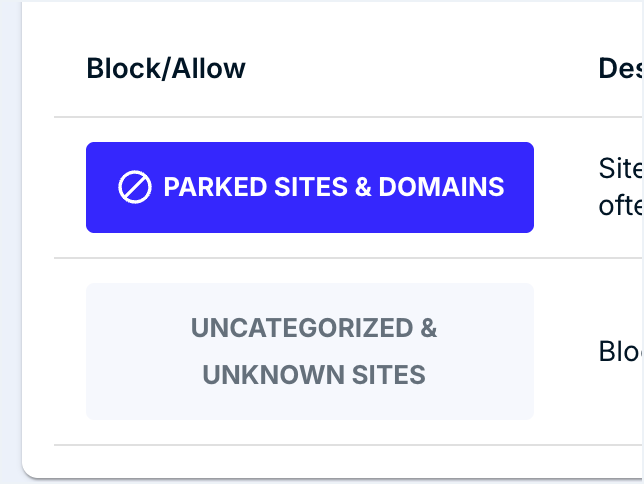Click the second description line starting "ofte"
This screenshot has width=644, height=484.
click(621, 206)
